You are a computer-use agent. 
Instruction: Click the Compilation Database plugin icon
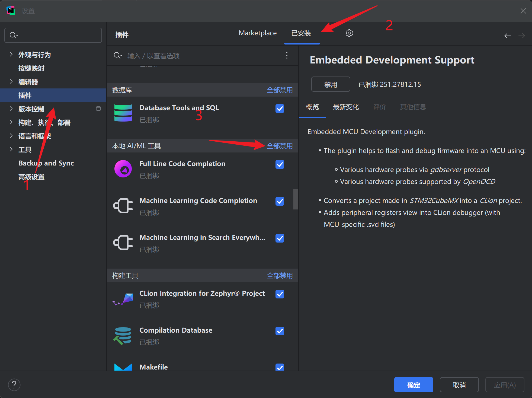[x=123, y=336]
